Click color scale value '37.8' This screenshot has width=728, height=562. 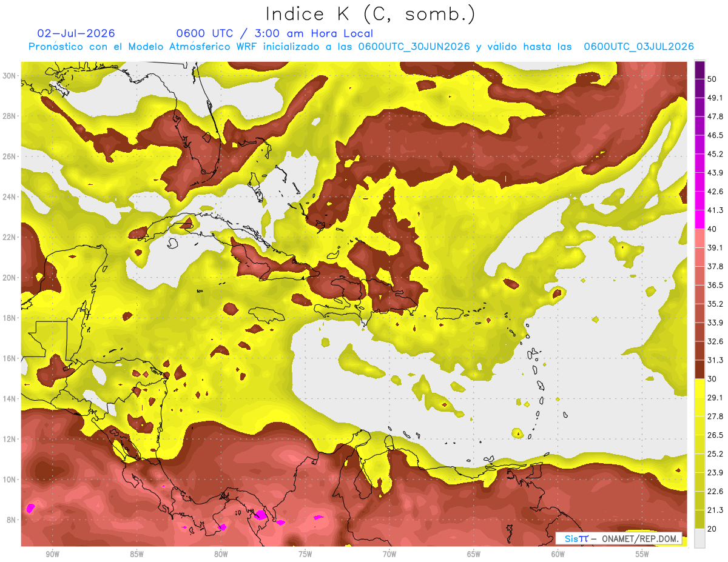point(715,267)
